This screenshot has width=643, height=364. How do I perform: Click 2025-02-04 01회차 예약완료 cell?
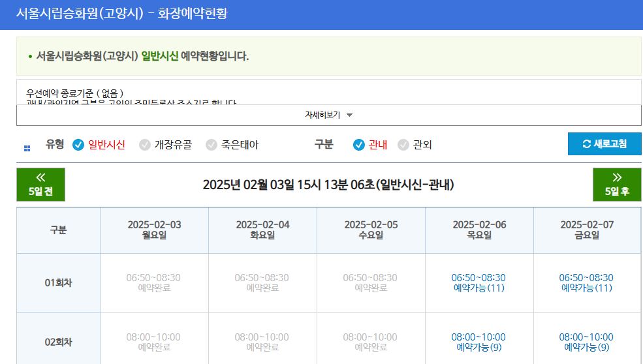tap(262, 283)
